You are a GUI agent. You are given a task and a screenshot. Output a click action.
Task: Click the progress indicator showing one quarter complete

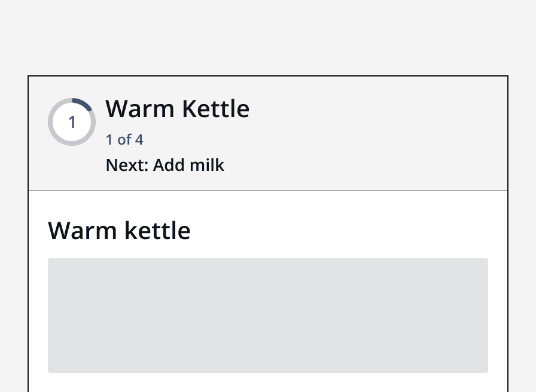[72, 122]
